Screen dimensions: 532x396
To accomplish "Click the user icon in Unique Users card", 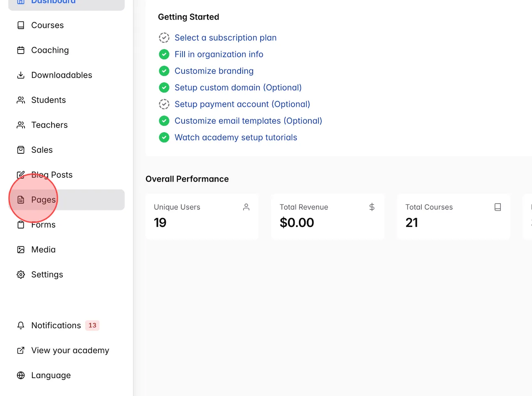I will (x=246, y=207).
